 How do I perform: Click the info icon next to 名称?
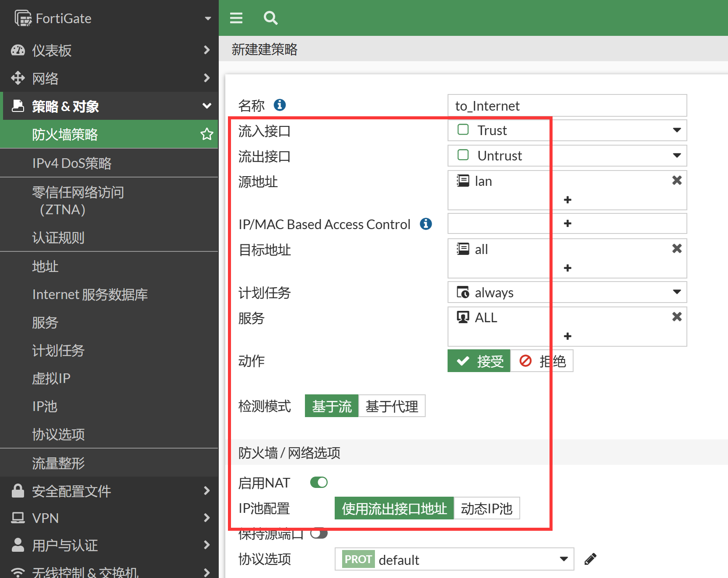[x=280, y=105]
